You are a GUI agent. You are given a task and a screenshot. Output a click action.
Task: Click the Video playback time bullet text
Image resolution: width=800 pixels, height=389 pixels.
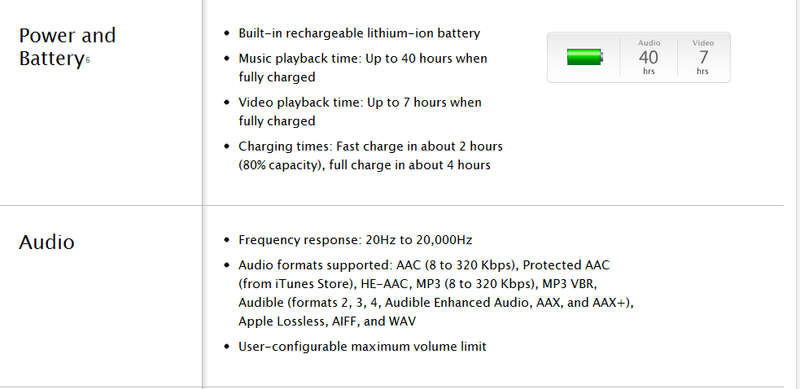coord(360,112)
